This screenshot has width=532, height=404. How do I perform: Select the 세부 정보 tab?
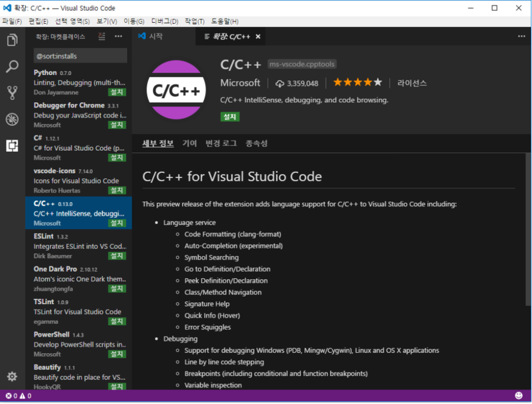click(x=158, y=143)
